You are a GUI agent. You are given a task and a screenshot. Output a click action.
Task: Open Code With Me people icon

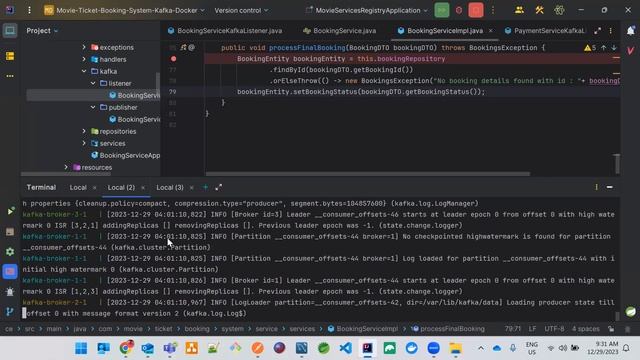(x=519, y=10)
